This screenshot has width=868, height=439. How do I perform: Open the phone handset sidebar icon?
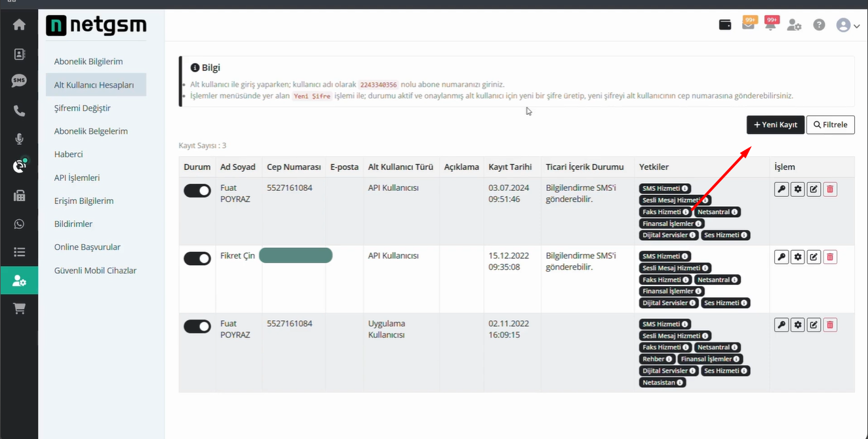click(x=19, y=110)
